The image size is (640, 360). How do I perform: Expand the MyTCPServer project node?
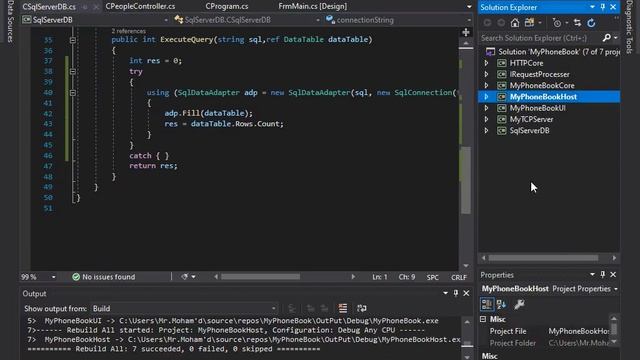(x=486, y=119)
